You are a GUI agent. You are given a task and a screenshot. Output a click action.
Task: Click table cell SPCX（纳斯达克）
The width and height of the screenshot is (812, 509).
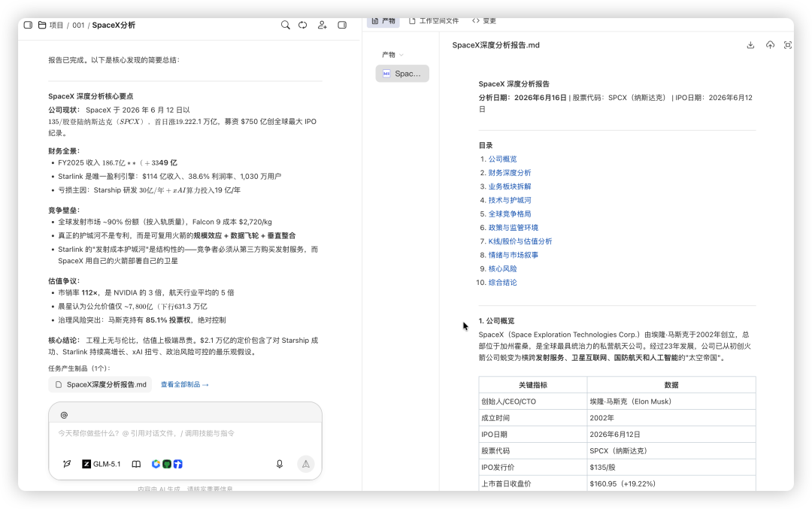(x=671, y=450)
